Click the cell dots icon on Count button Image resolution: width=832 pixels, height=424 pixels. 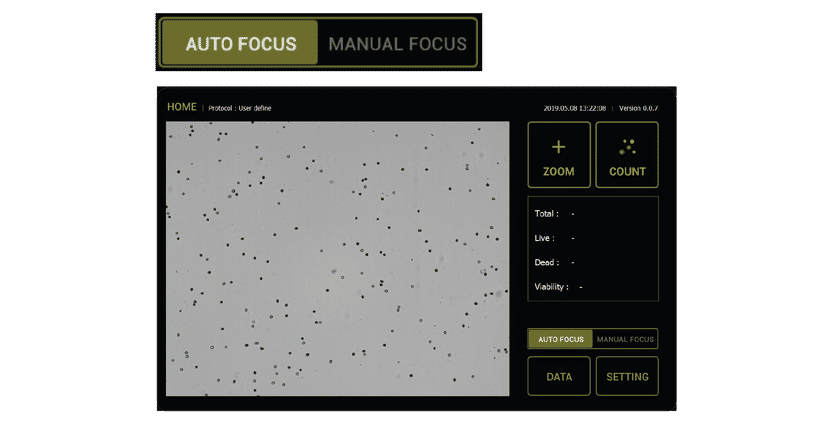click(x=627, y=147)
